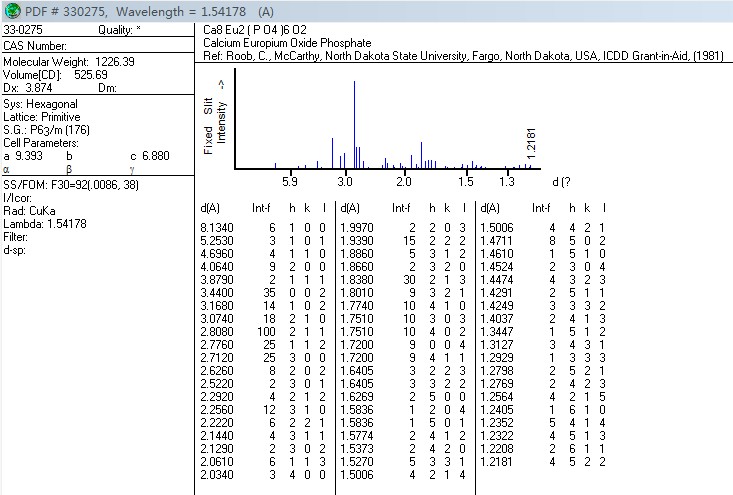Select the d-spacing row 1.5774
The height and width of the screenshot is (495, 733).
pos(403,436)
